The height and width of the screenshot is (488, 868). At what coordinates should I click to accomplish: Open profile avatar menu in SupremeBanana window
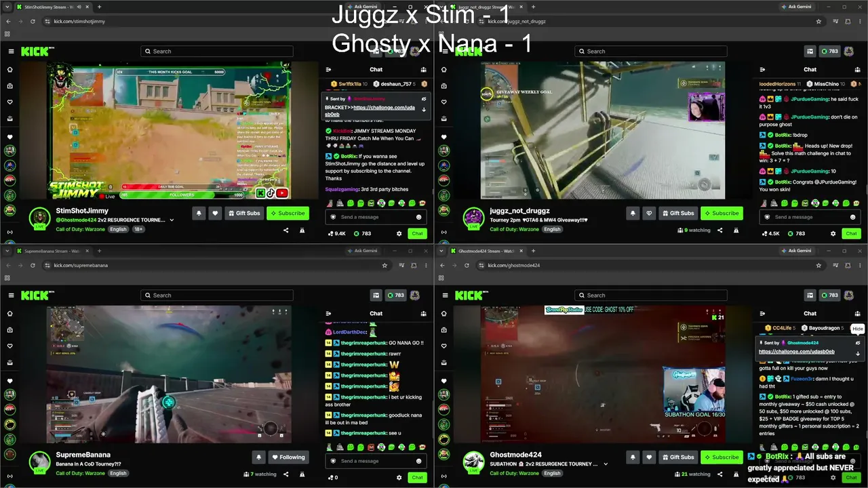pyautogui.click(x=415, y=296)
